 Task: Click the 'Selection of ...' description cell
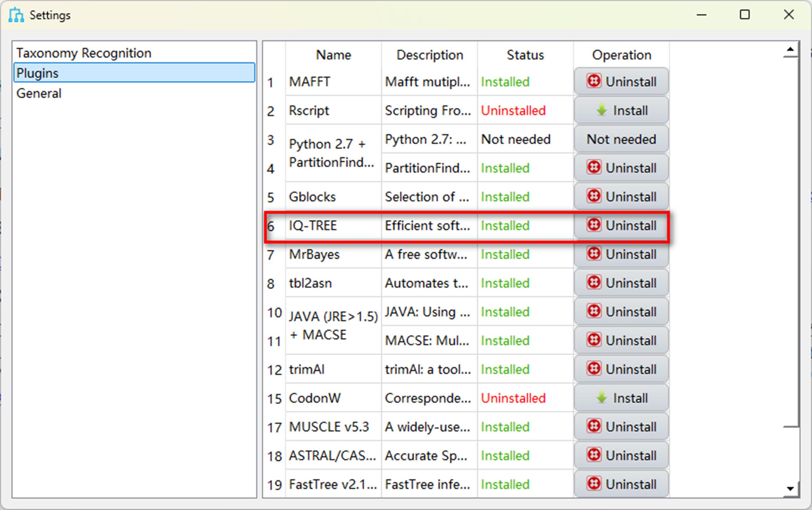pos(430,196)
